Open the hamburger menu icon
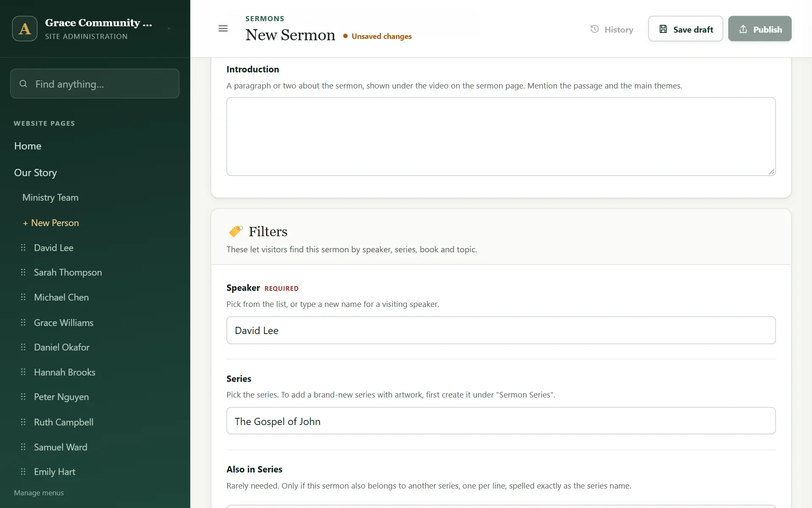 [x=223, y=29]
